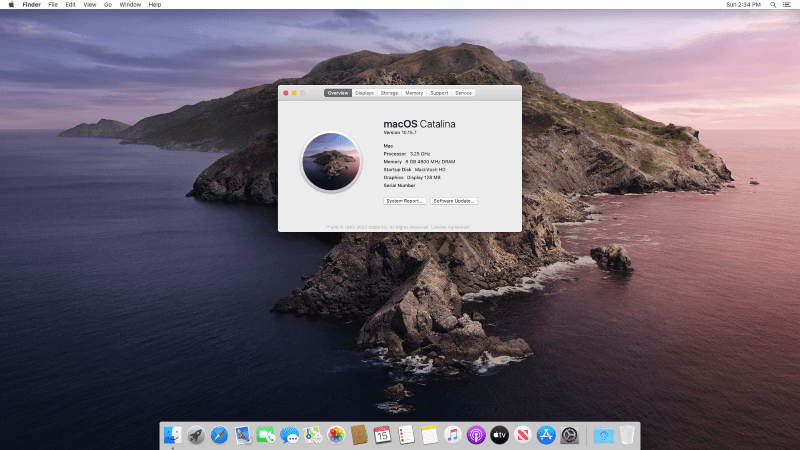Click the Processor 3.25 GHz line
The height and width of the screenshot is (450, 800).
point(407,154)
